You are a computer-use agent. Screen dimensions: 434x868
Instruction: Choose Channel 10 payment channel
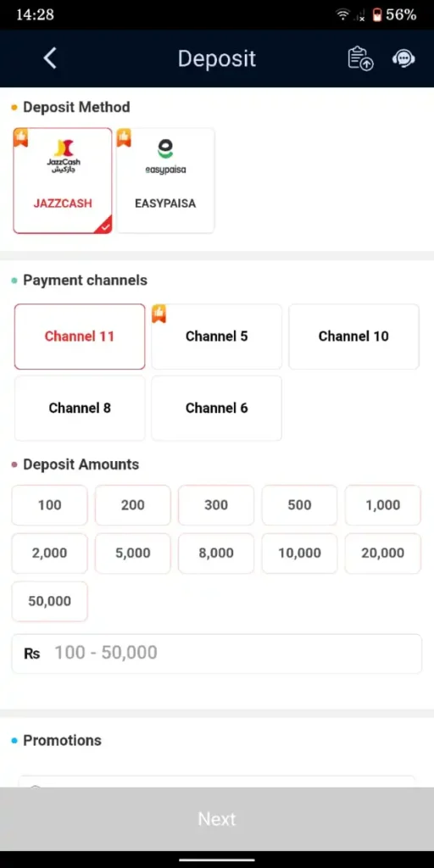click(353, 337)
